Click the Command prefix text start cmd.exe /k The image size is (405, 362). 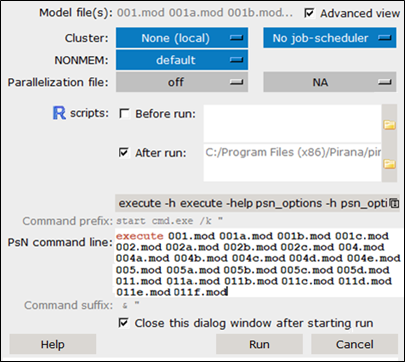[170, 221]
